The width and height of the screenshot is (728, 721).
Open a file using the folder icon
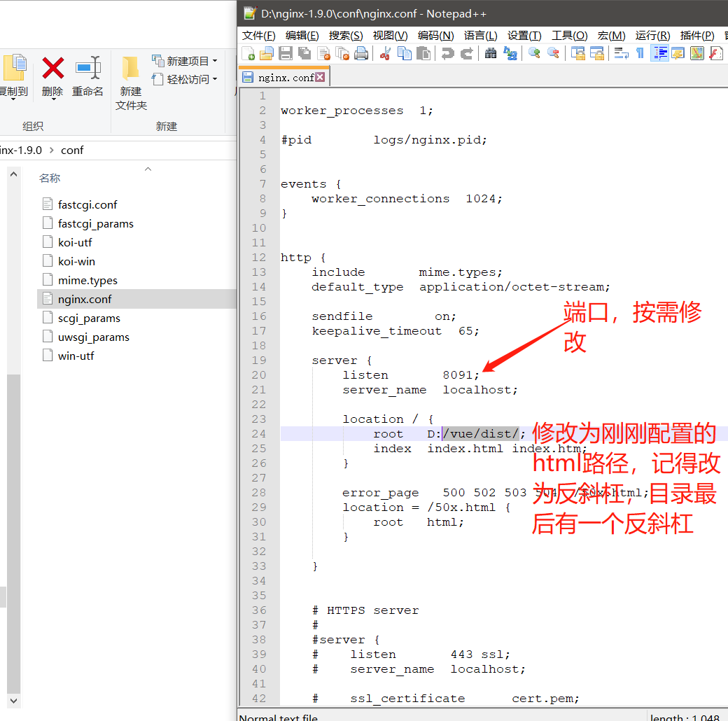pyautogui.click(x=267, y=53)
